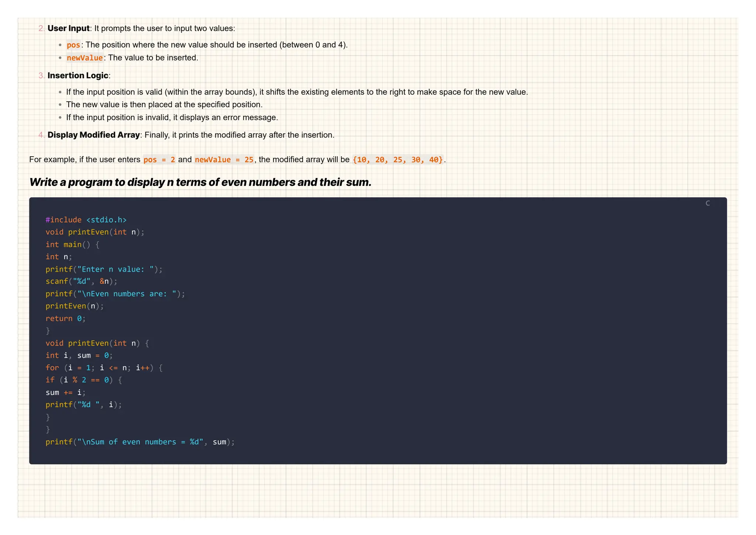Click the printf("%d ", i) line
The width and height of the screenshot is (756, 535).
coord(83,405)
